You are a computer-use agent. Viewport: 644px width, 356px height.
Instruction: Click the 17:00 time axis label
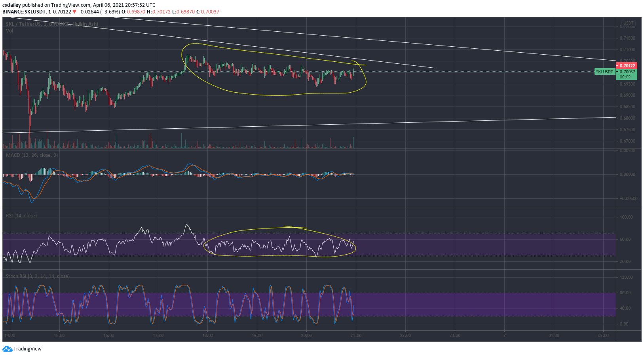point(158,335)
